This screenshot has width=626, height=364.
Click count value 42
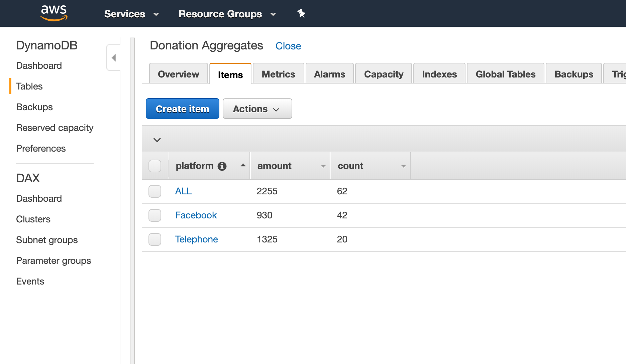coord(342,215)
